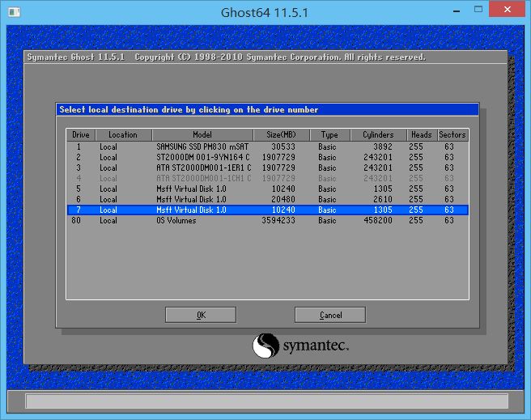
Task: Select drive 5 Msft Virtual Disk
Action: (266, 189)
